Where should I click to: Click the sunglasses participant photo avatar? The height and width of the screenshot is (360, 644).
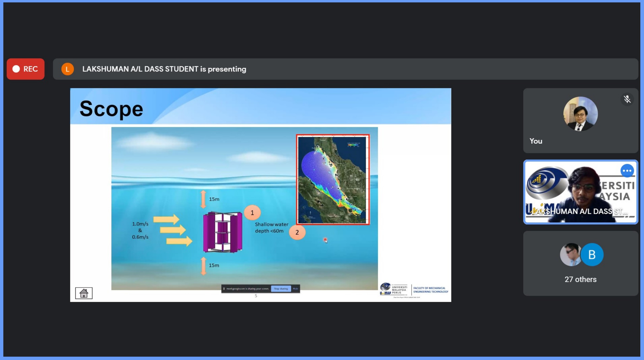point(571,255)
